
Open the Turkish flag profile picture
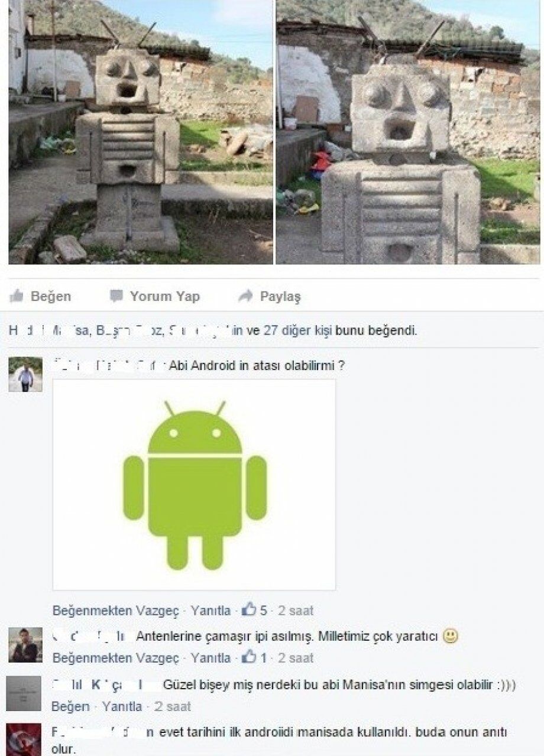click(x=24, y=739)
